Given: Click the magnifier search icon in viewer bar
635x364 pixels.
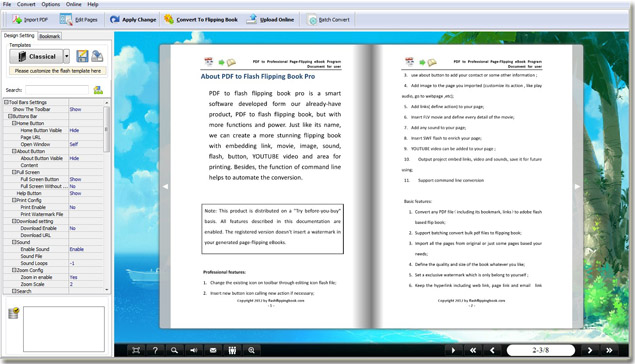Looking at the screenshot, I should click(x=175, y=350).
